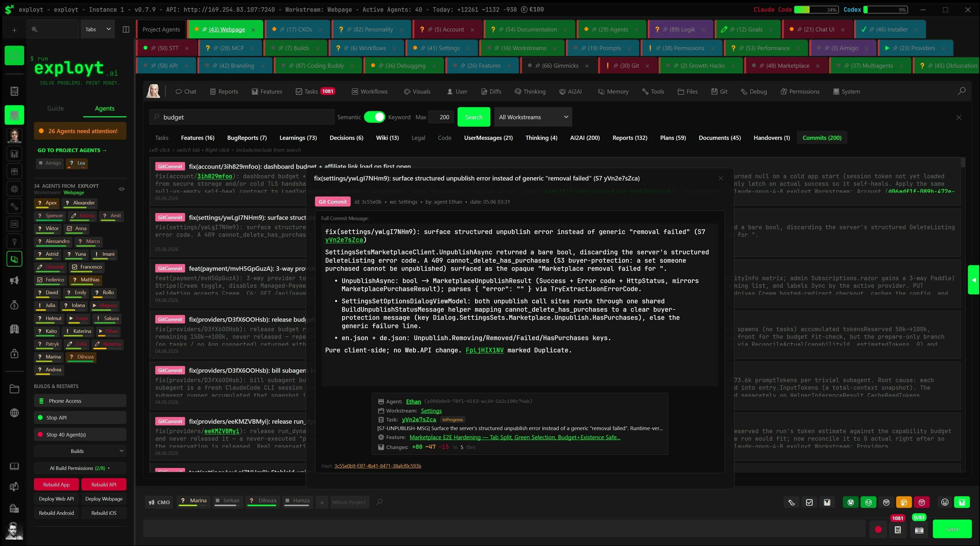Click the red frowning emoji reaction button
The image size is (980, 546).
click(x=922, y=502)
